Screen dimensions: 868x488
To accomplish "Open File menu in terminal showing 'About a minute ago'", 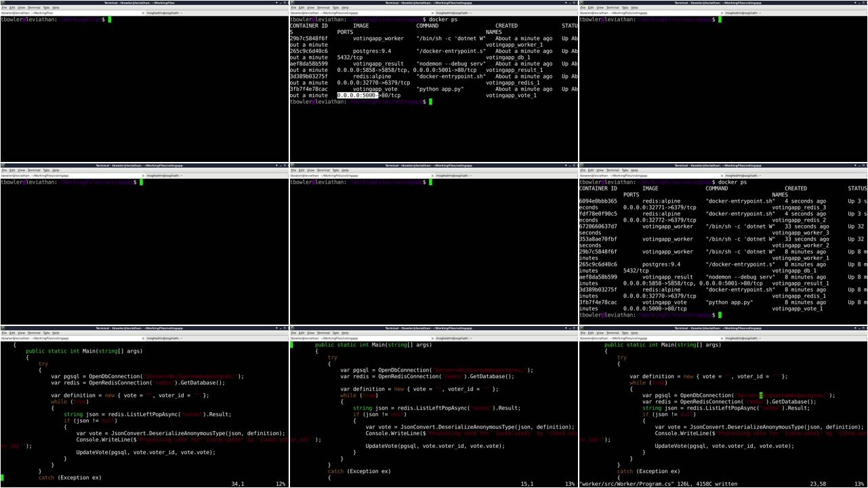I will pyautogui.click(x=293, y=7).
